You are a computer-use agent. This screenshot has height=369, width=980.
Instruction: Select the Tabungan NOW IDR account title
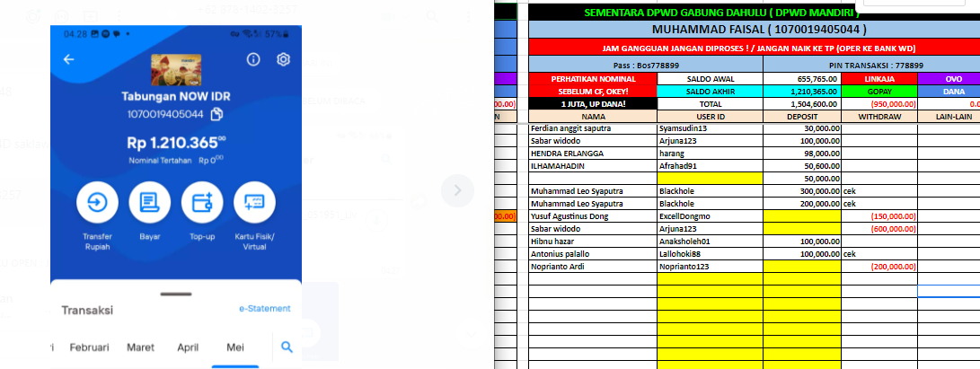pyautogui.click(x=176, y=97)
